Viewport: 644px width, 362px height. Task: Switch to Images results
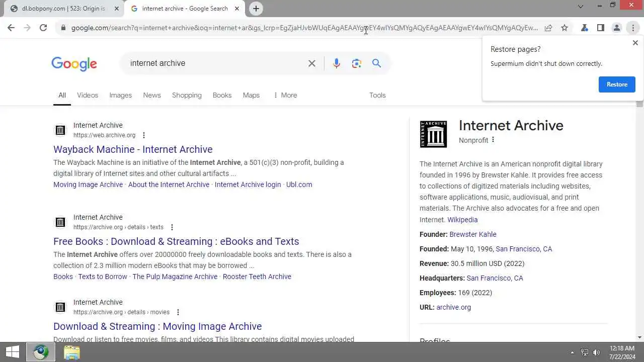pos(121,95)
